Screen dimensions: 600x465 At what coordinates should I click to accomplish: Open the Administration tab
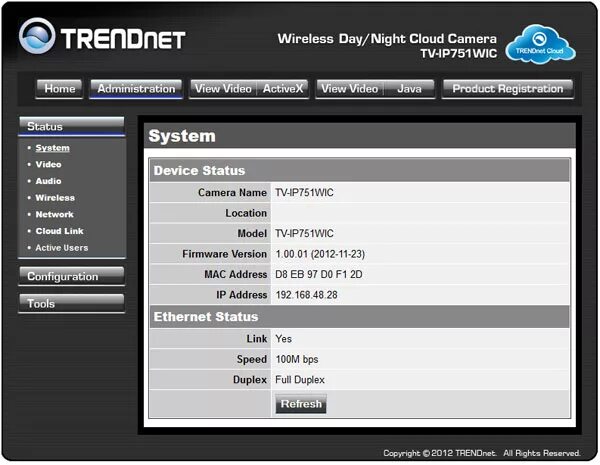coord(136,89)
